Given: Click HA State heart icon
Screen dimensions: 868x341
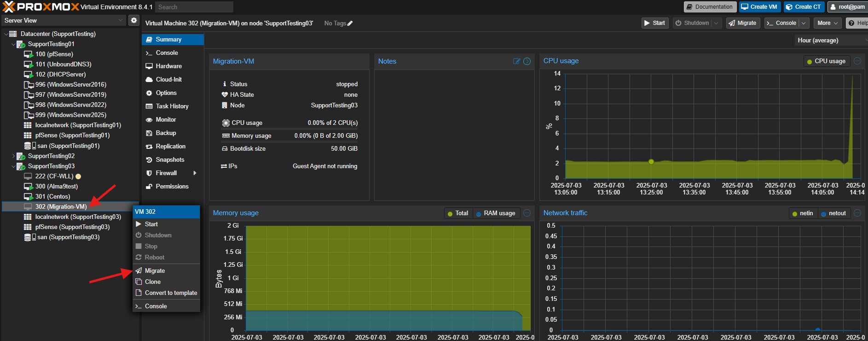Looking at the screenshot, I should tap(225, 94).
